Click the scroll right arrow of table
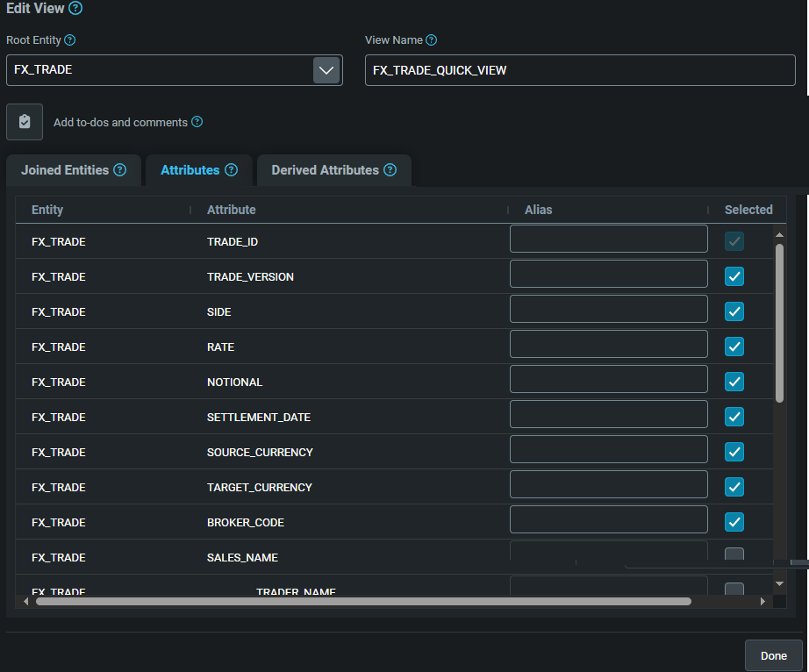 (762, 601)
